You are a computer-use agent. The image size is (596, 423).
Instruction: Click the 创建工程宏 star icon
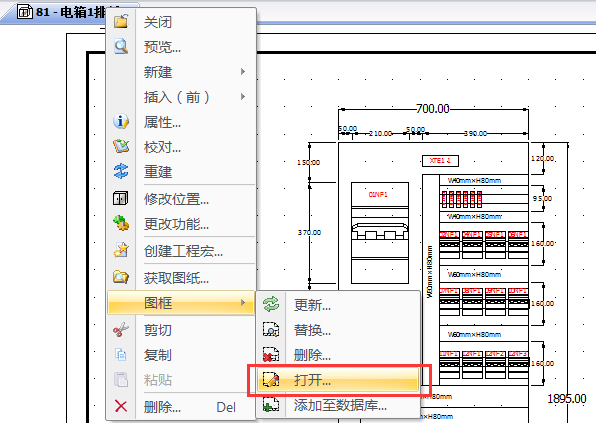[121, 250]
